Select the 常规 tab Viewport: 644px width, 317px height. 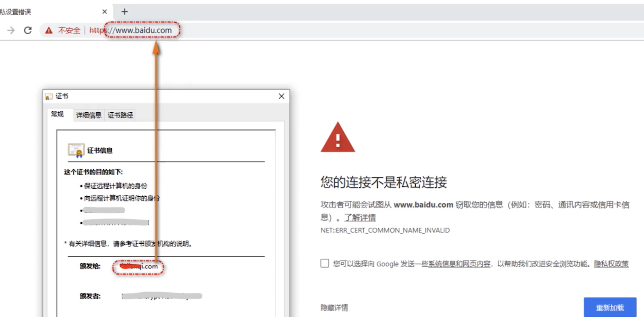coord(57,114)
